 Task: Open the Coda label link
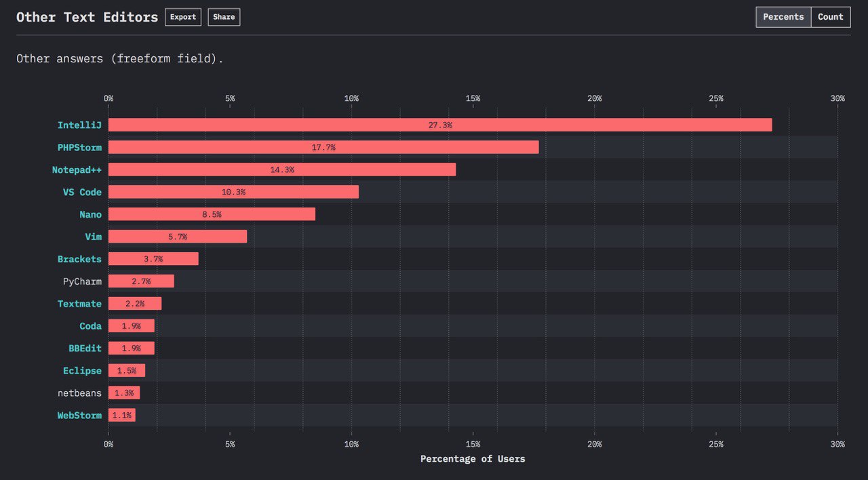pos(90,326)
